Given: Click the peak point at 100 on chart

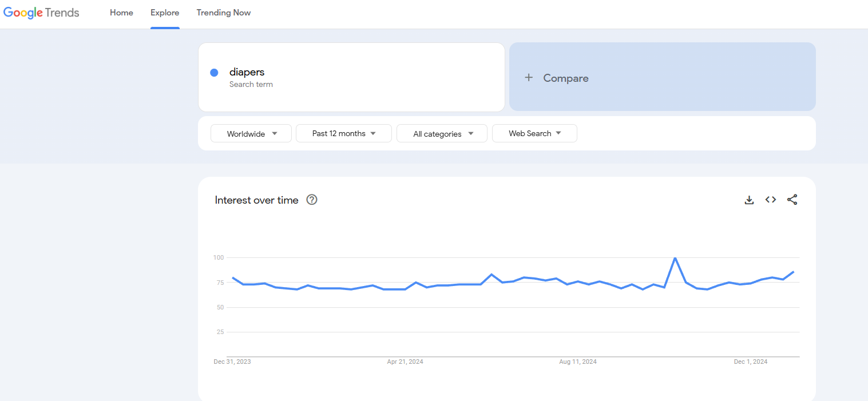Looking at the screenshot, I should (675, 258).
